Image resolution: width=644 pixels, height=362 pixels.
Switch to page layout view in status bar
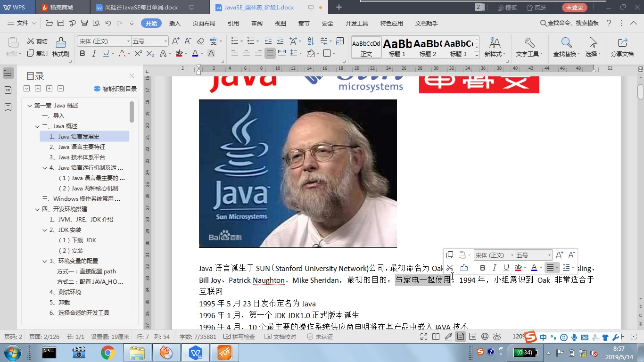click(x=460, y=337)
